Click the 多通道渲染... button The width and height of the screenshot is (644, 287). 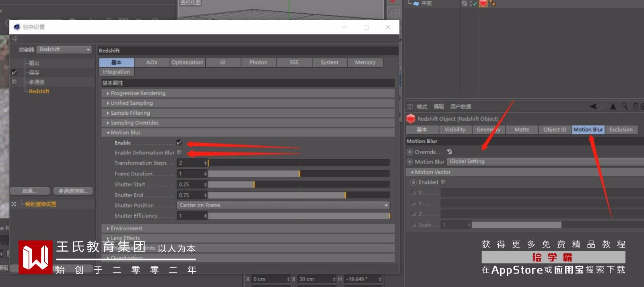coord(73,191)
